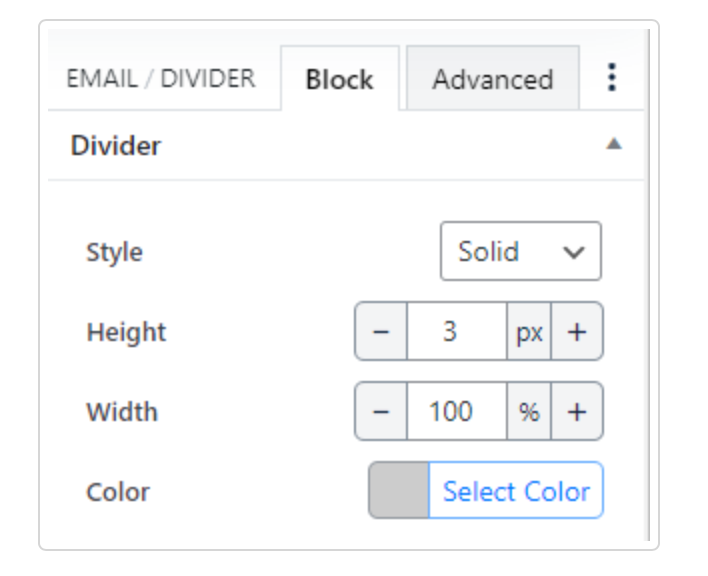
Task: Focus the Width value field showing 100
Action: (x=455, y=412)
